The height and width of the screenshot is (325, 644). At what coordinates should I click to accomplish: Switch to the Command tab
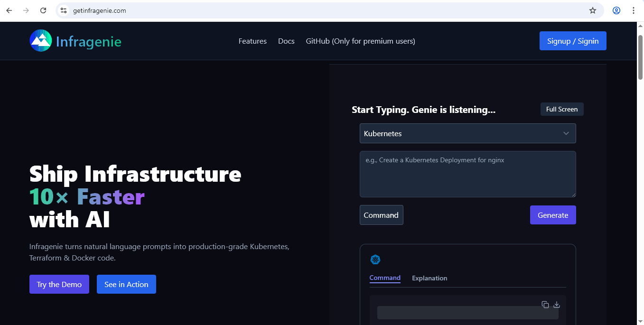[385, 278]
